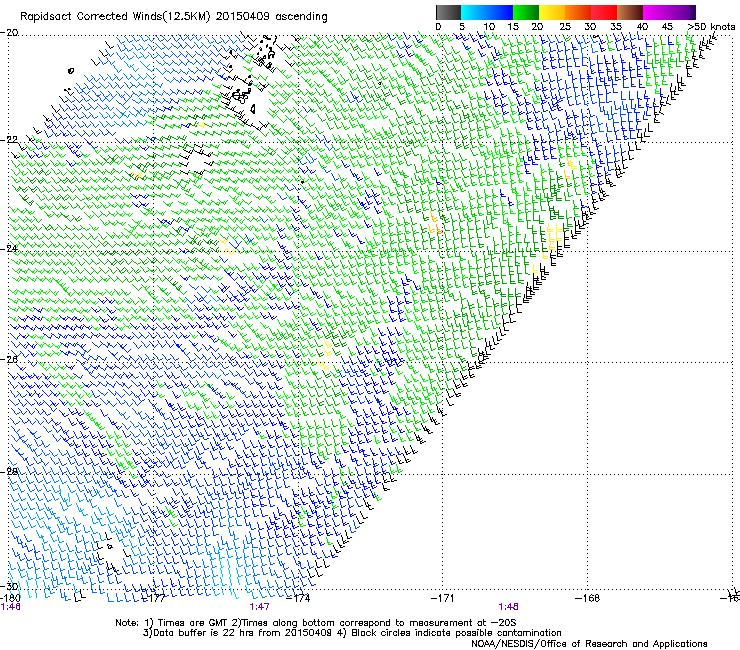The width and height of the screenshot is (740, 650).
Task: Click the '-28' latitude axis label
Action: [9, 471]
